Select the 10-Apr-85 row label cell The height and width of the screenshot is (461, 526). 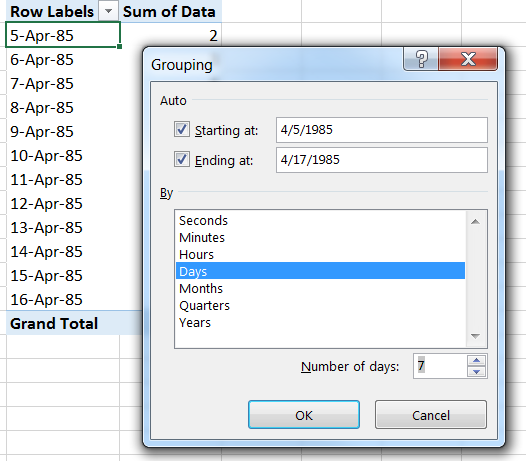coord(63,156)
